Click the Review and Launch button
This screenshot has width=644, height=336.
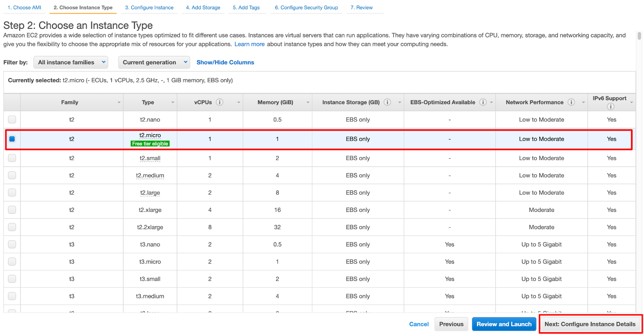(504, 324)
